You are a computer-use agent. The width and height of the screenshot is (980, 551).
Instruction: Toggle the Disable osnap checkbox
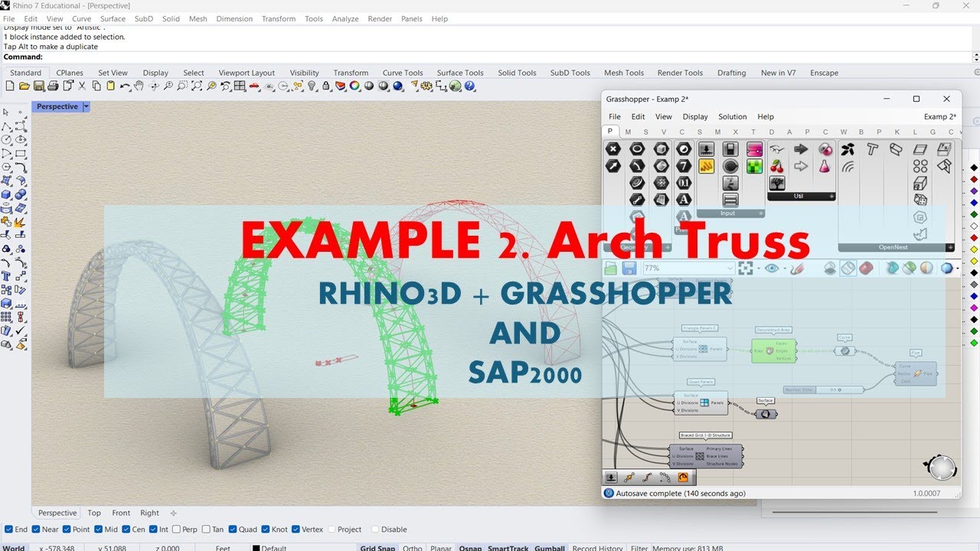375,529
